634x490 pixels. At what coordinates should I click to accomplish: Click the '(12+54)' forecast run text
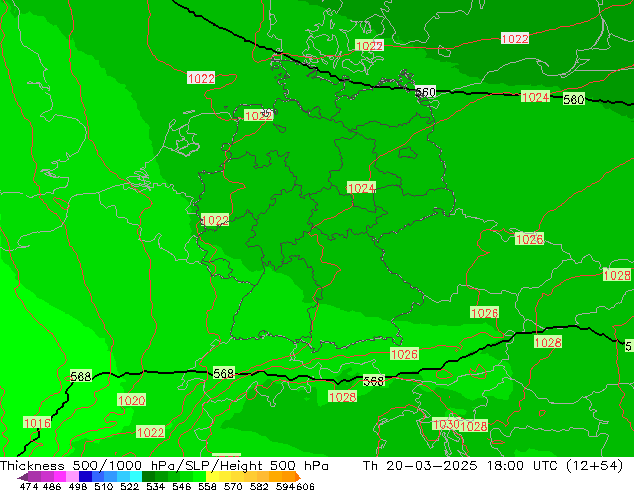594,466
